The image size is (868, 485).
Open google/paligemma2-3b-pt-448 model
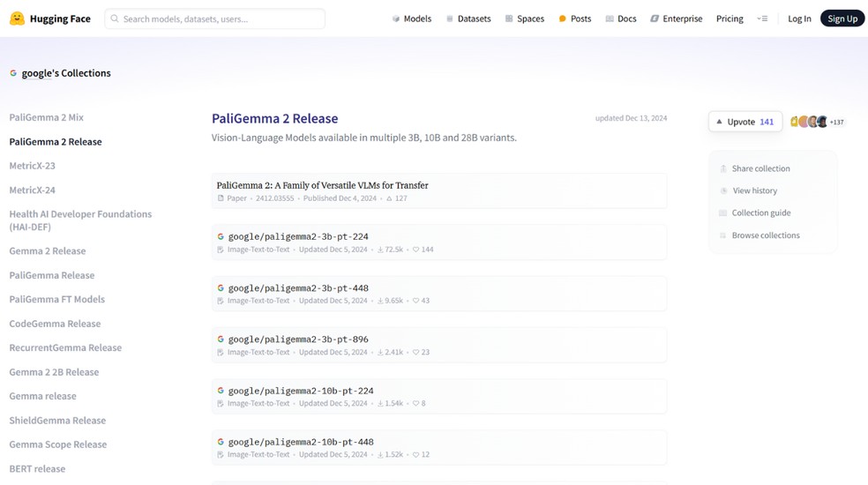(439, 294)
